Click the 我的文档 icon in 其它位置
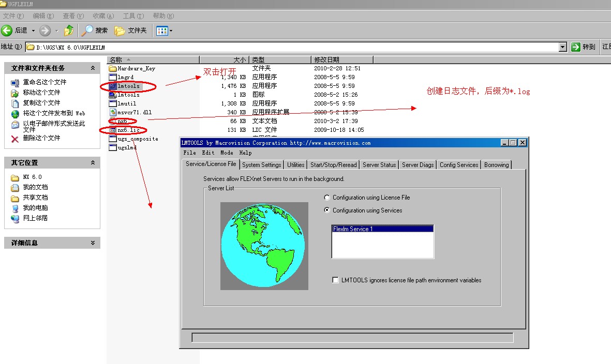This screenshot has width=611, height=364. pyautogui.click(x=15, y=188)
